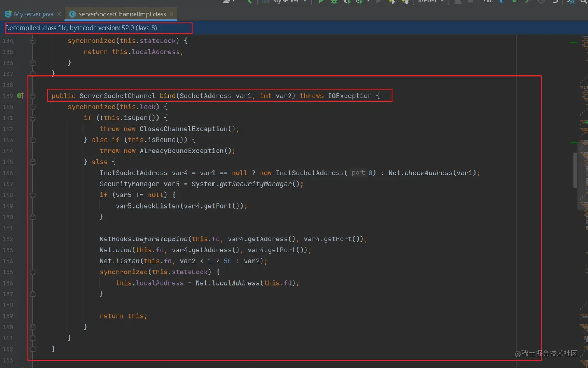Click the 'bind' method name on line 139
Image resolution: width=588 pixels, height=368 pixels.
tap(168, 96)
